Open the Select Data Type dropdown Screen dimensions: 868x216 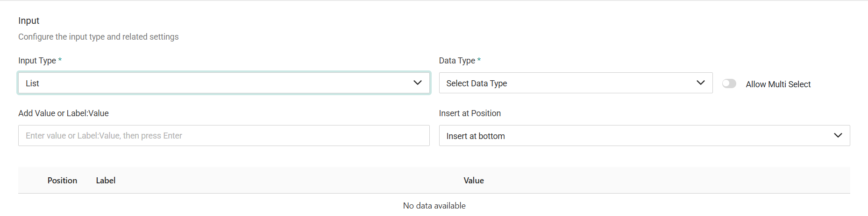click(x=565, y=83)
